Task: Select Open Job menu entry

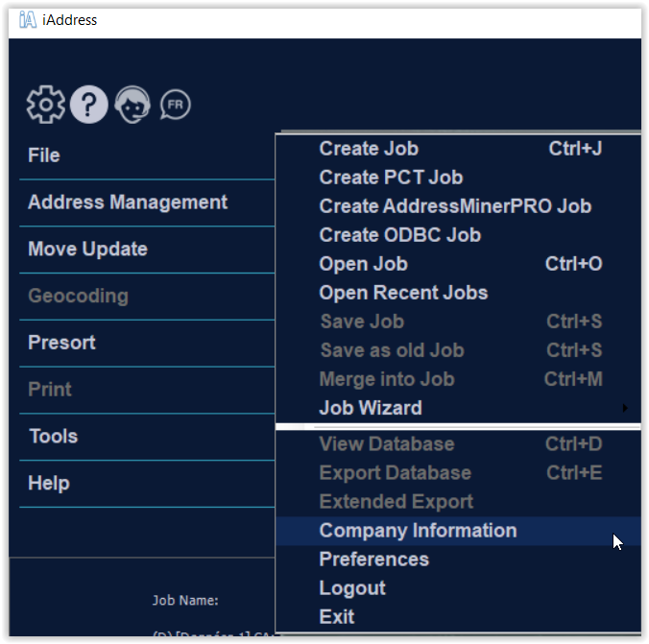Action: pos(363,264)
